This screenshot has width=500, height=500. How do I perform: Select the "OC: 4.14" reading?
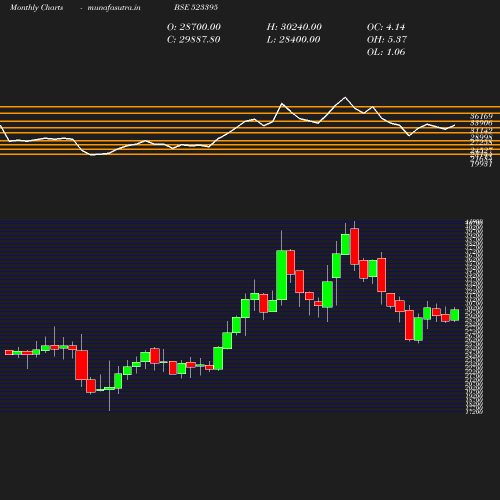coord(386,27)
